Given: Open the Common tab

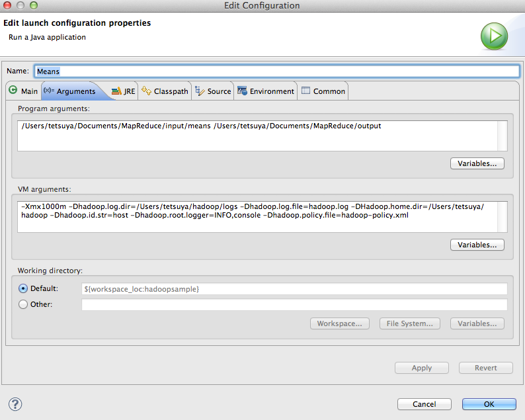Looking at the screenshot, I should (x=323, y=91).
